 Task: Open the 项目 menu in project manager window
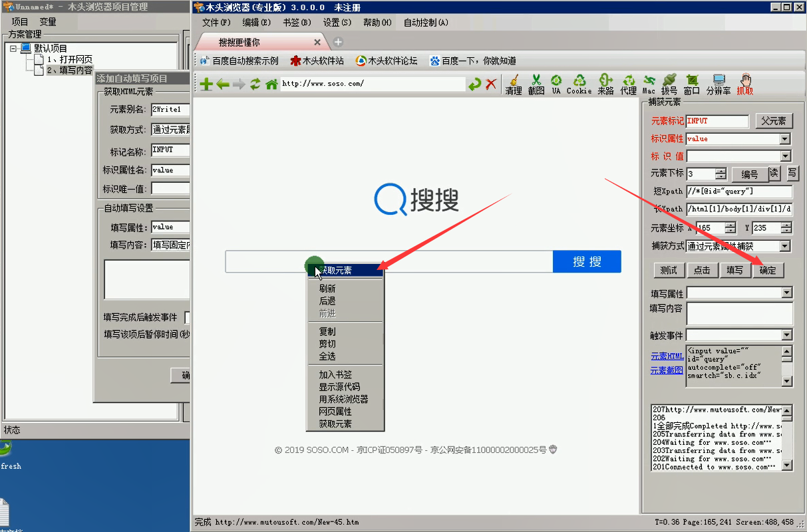pyautogui.click(x=20, y=22)
